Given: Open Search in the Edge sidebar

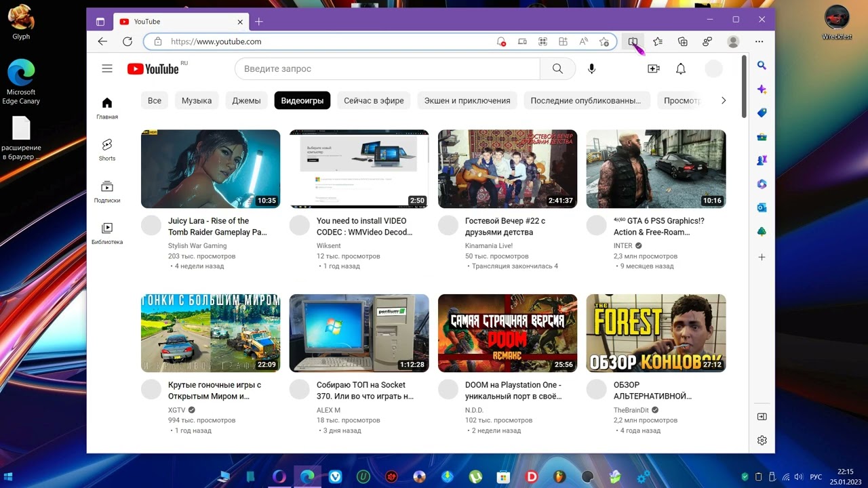Looking at the screenshot, I should (762, 66).
